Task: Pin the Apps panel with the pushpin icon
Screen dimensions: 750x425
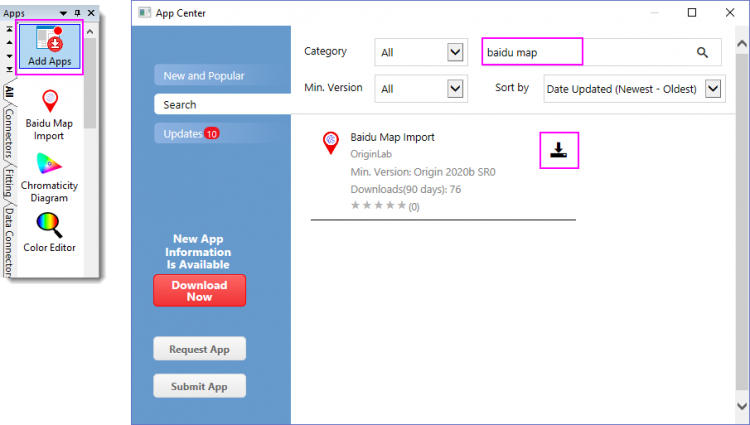Action: [78, 13]
